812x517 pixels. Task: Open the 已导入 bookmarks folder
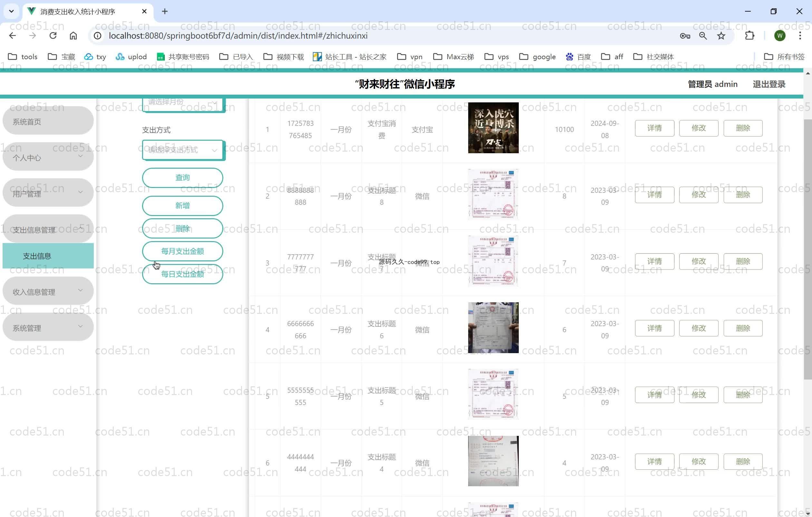pos(236,57)
